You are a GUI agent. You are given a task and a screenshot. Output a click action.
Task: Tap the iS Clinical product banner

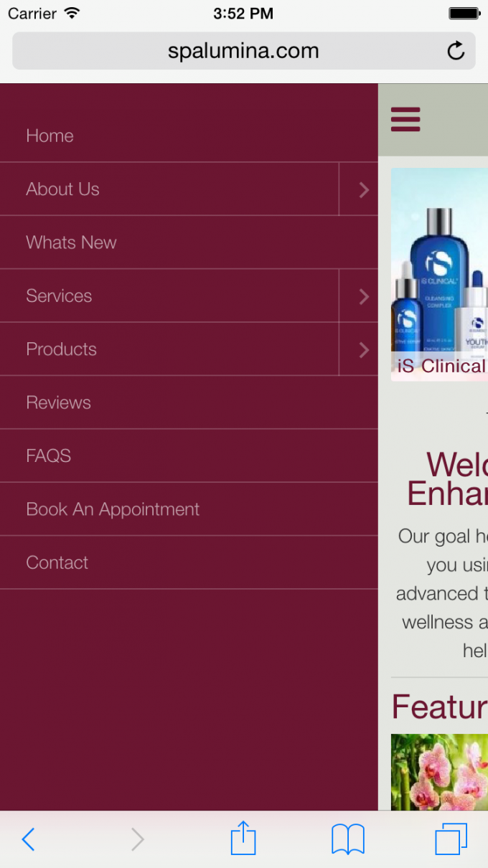tap(439, 274)
